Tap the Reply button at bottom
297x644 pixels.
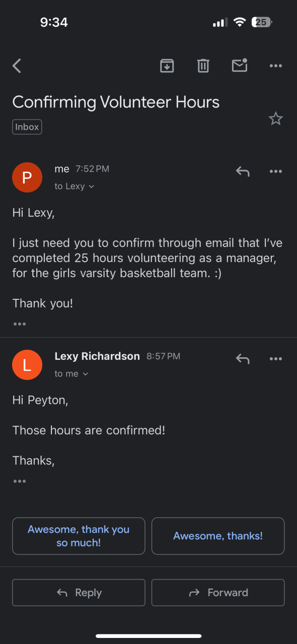[x=79, y=593]
